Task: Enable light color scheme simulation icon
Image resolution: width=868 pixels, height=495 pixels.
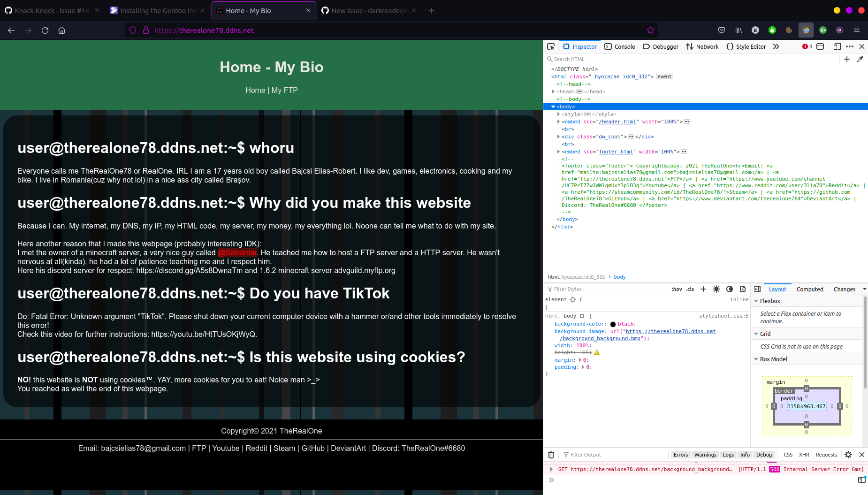Action: (716, 289)
